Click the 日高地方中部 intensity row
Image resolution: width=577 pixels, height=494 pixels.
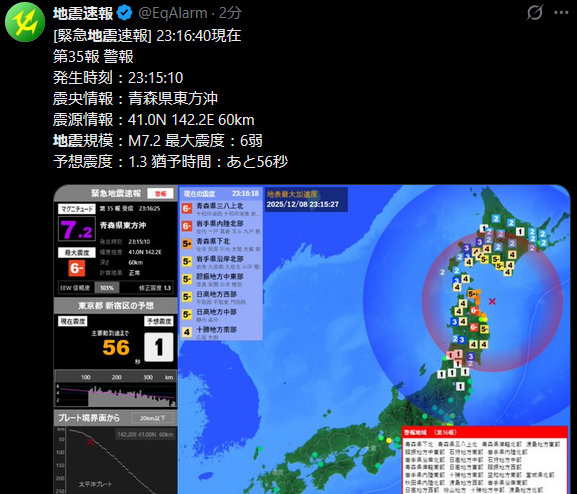tap(221, 315)
